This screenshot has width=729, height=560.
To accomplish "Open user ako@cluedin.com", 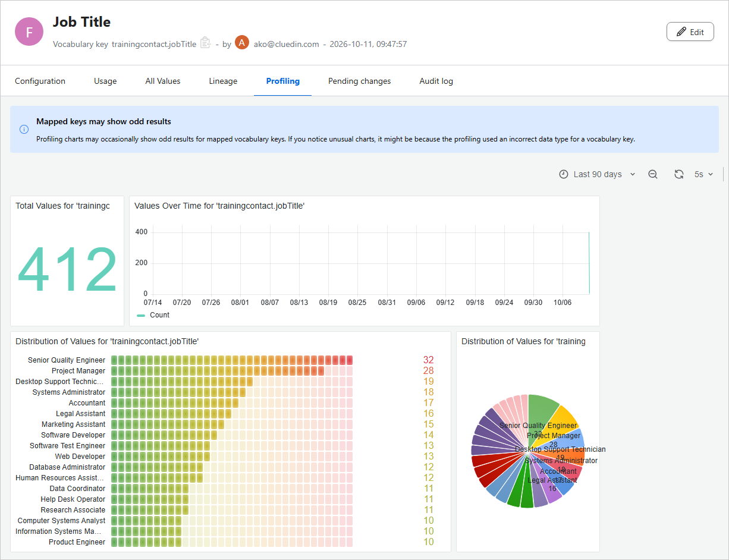I will pos(286,44).
